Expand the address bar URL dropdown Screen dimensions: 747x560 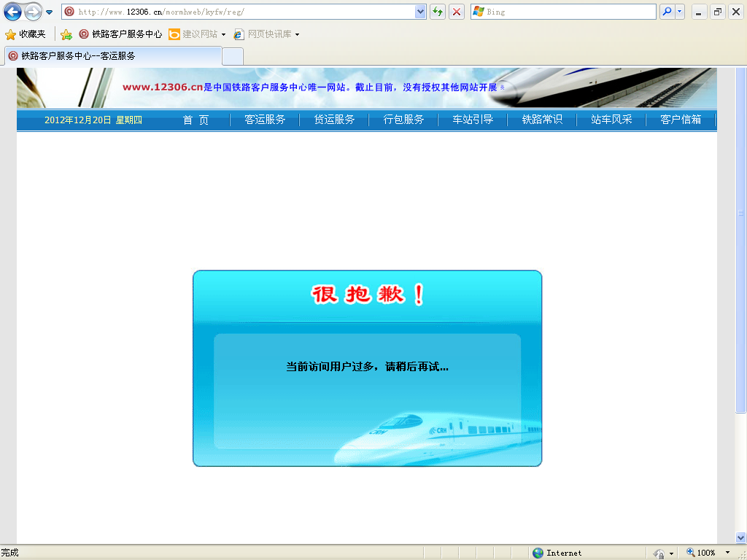(x=420, y=12)
